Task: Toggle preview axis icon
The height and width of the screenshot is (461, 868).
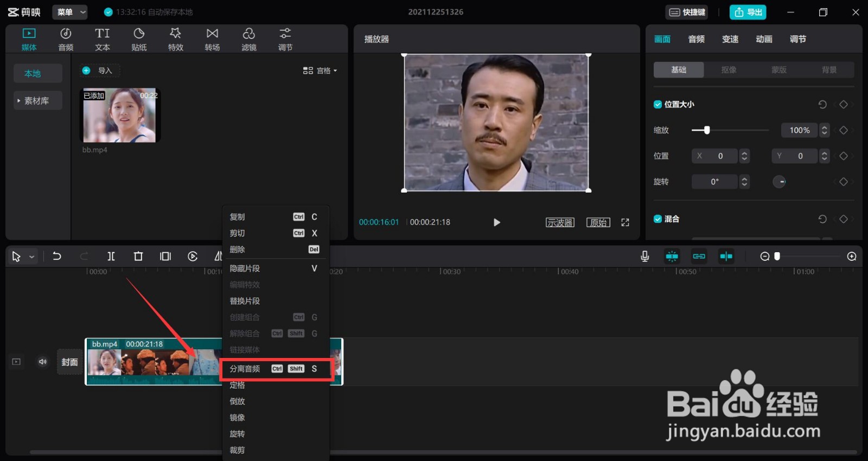Action: (x=726, y=257)
